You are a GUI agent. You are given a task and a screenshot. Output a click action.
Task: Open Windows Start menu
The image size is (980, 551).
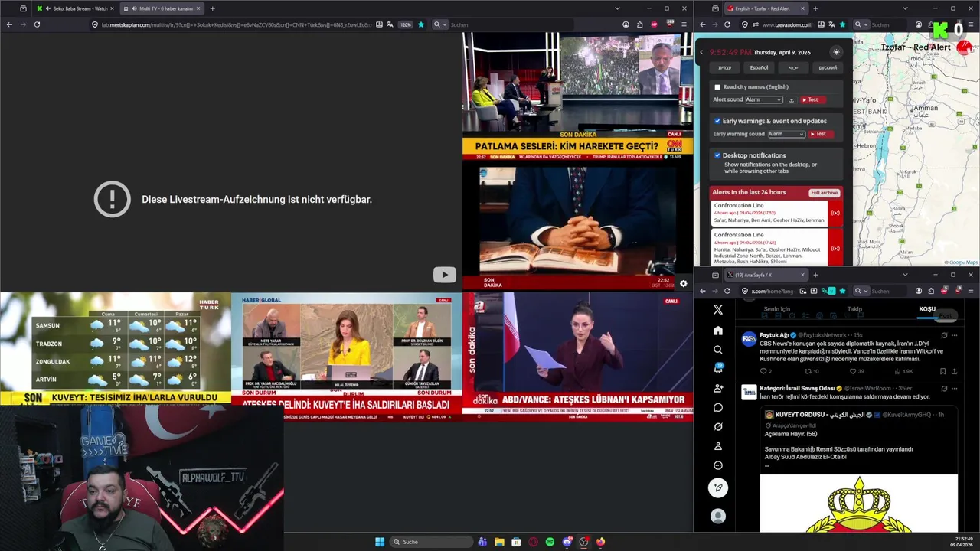pos(380,542)
